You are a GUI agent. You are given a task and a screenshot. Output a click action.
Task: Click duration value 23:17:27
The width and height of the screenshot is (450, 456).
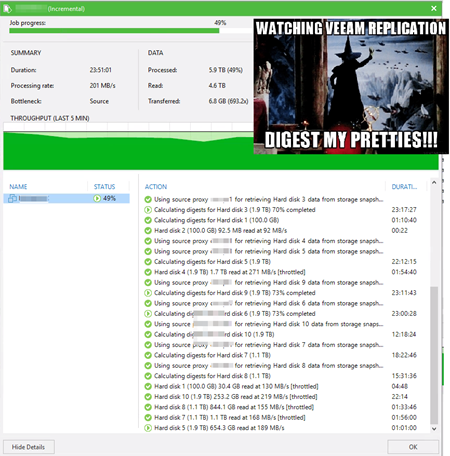tap(404, 210)
